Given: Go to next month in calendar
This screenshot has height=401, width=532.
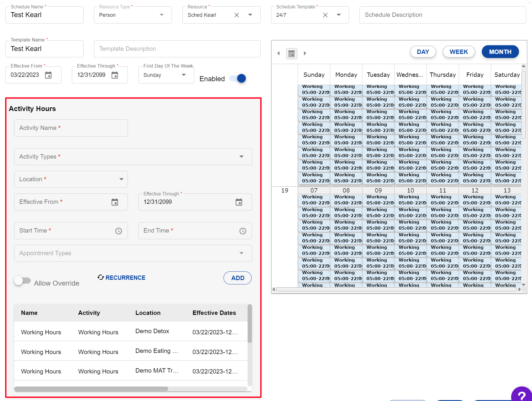Looking at the screenshot, I should [305, 53].
